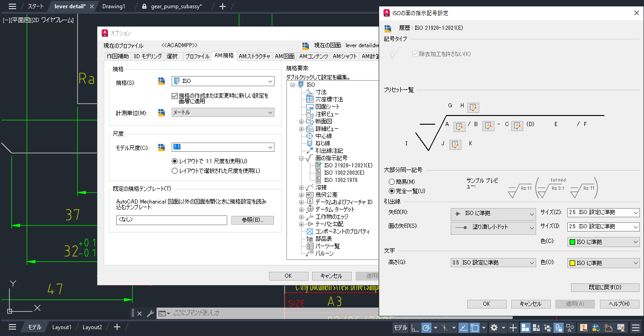Open the surface arrow サイズ(I) dropdown

point(603,226)
